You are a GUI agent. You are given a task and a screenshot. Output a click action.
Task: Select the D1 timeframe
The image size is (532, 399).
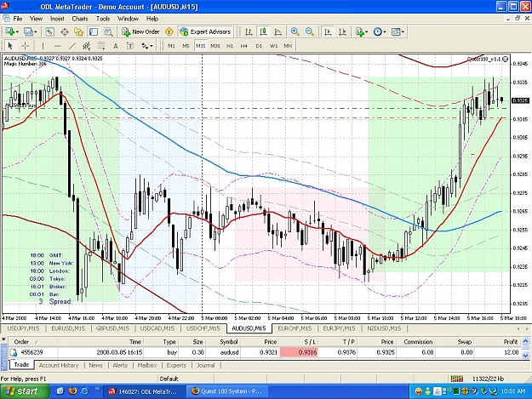[259, 46]
